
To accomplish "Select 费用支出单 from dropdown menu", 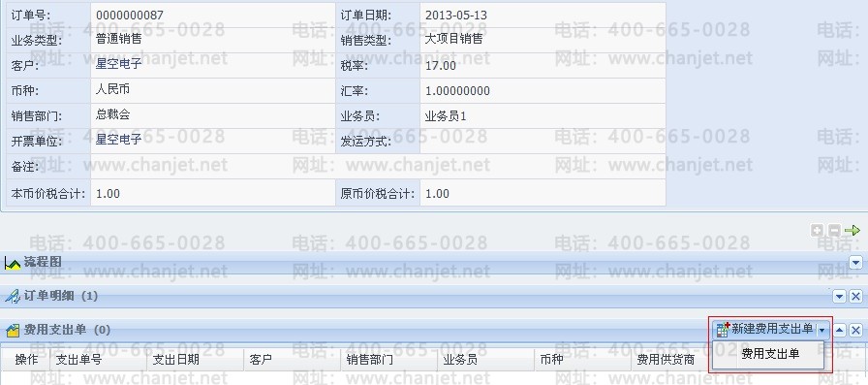I will pyautogui.click(x=770, y=354).
